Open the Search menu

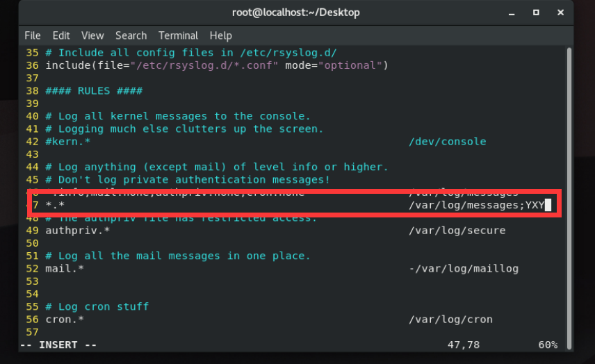pos(131,35)
